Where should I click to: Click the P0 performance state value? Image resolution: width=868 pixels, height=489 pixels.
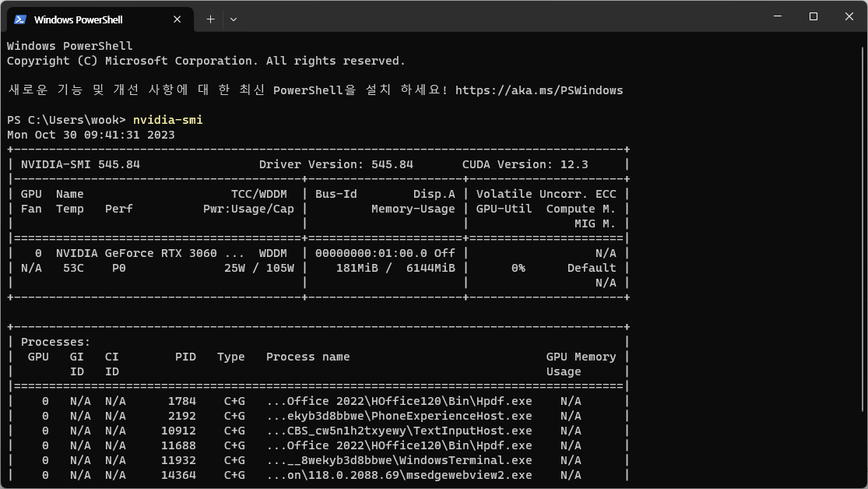click(x=118, y=268)
